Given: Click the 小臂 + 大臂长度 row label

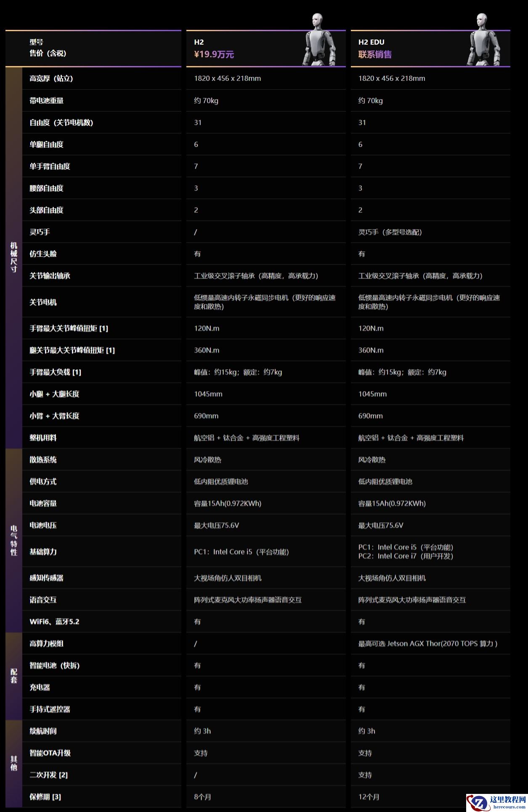Looking at the screenshot, I should pyautogui.click(x=54, y=416).
